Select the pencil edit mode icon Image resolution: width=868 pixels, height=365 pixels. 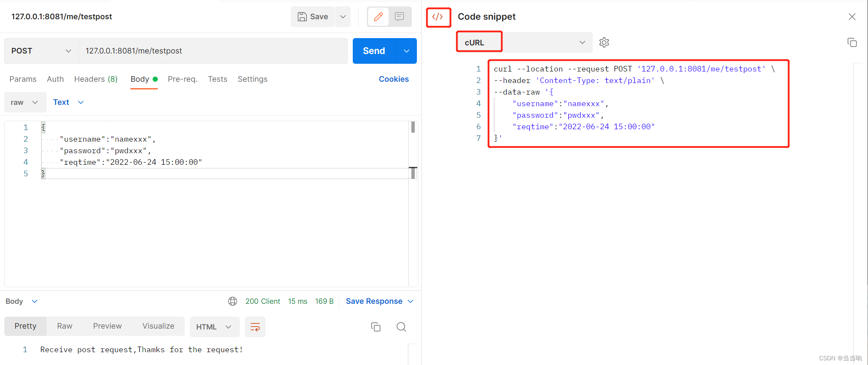(378, 17)
